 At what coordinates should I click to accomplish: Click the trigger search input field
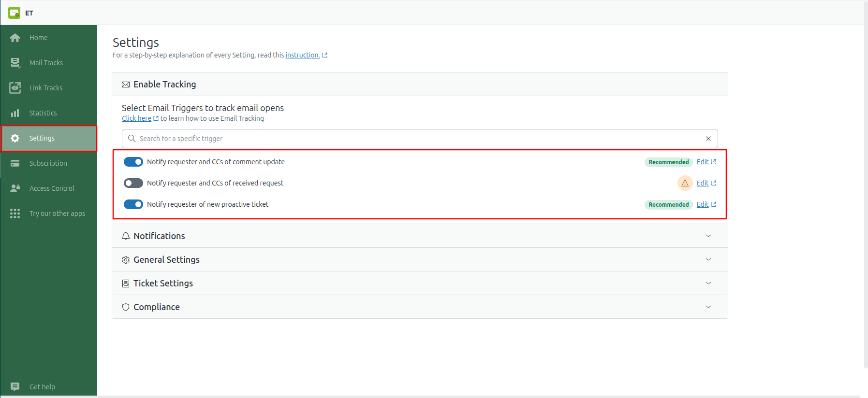point(416,139)
